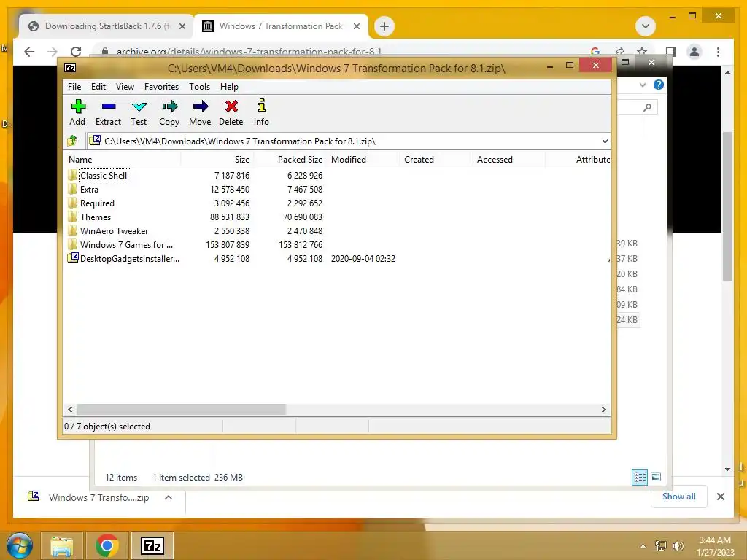Select the DesktopGadgetsInstaller file

pos(130,258)
